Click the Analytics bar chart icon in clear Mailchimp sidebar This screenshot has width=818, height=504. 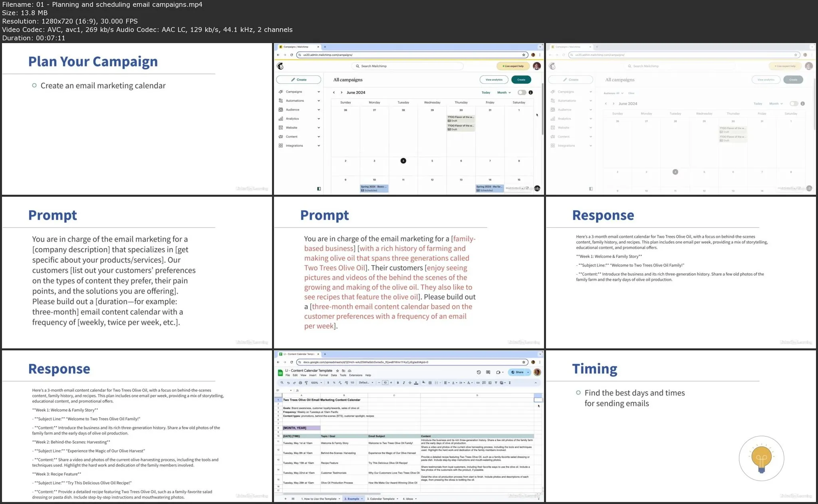coord(281,119)
